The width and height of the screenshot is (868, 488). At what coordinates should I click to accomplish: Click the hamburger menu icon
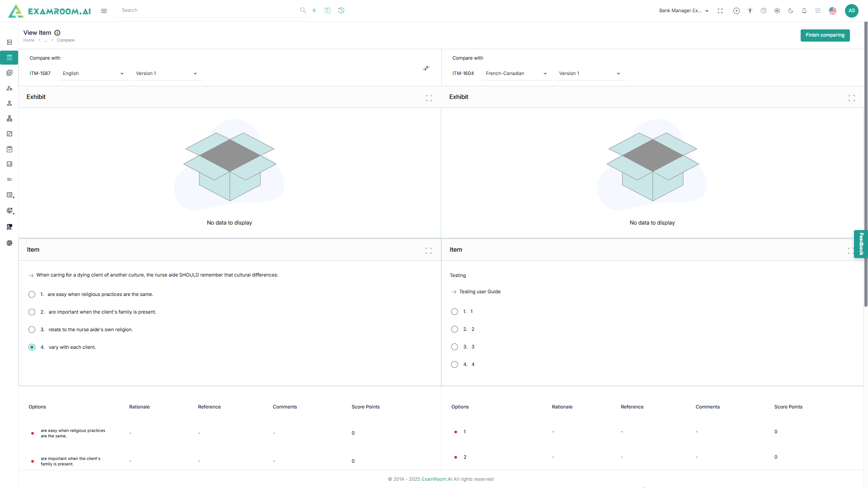104,11
